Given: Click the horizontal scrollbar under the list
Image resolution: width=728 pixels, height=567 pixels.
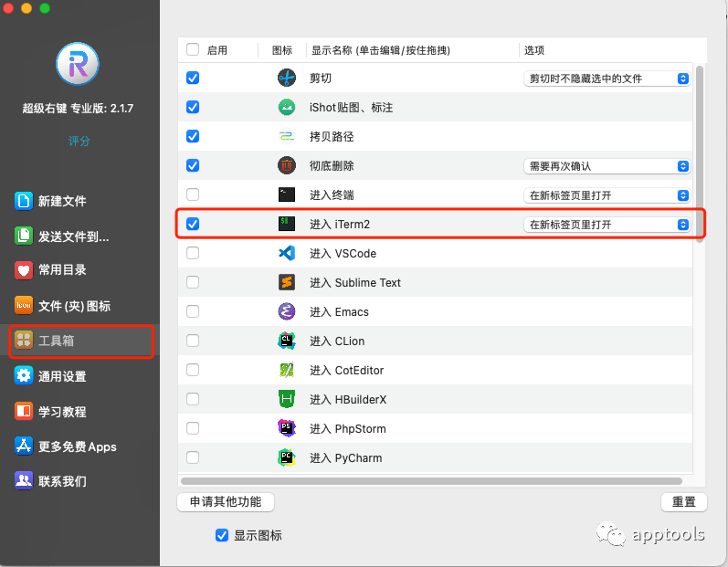Looking at the screenshot, I should pos(431,480).
